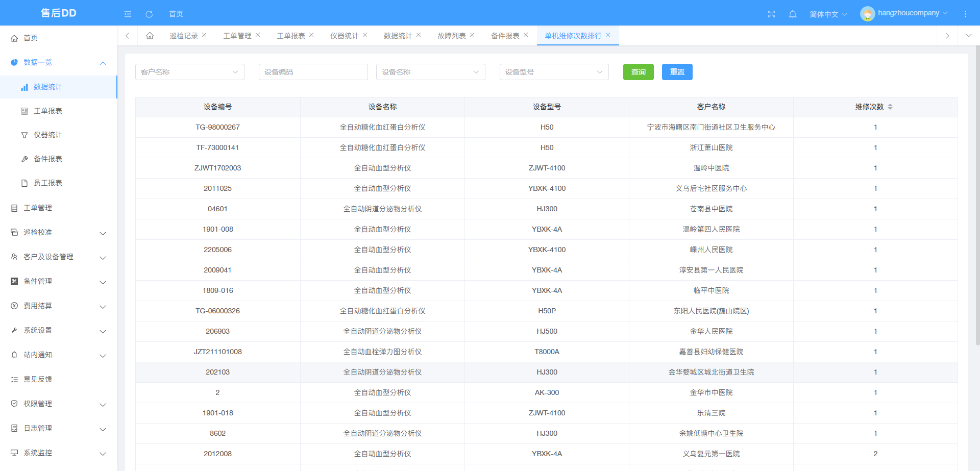Collapse the 数据一览 menu section
The image size is (980, 471).
(x=103, y=62)
